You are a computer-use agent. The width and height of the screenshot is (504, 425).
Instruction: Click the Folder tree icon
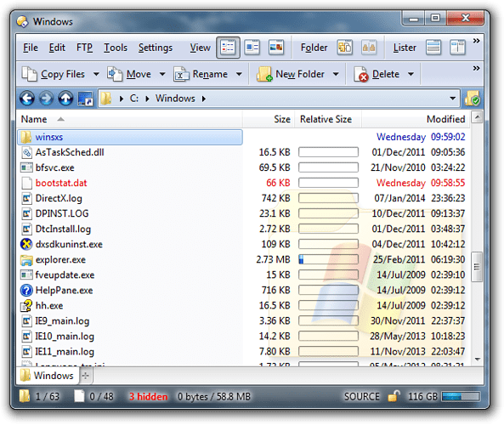[x=344, y=48]
